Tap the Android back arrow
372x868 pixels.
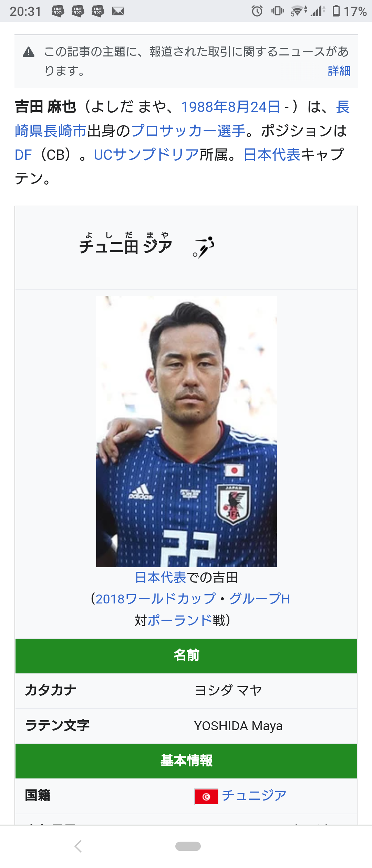coord(79,846)
